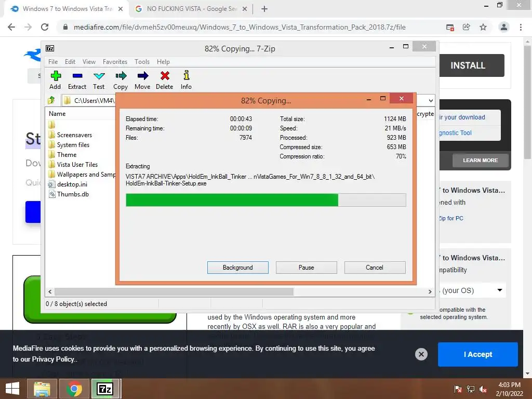Click I Accept on the cookie banner

click(x=478, y=354)
